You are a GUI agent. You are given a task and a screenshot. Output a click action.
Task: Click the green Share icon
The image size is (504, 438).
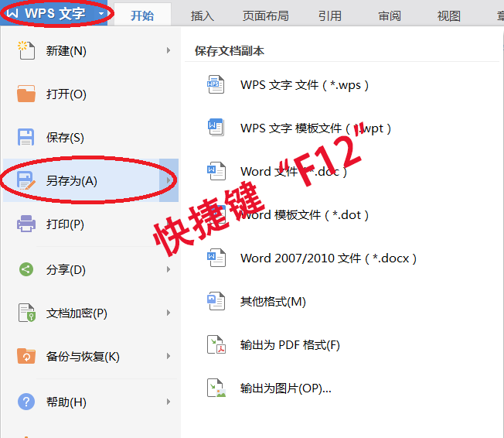(26, 269)
